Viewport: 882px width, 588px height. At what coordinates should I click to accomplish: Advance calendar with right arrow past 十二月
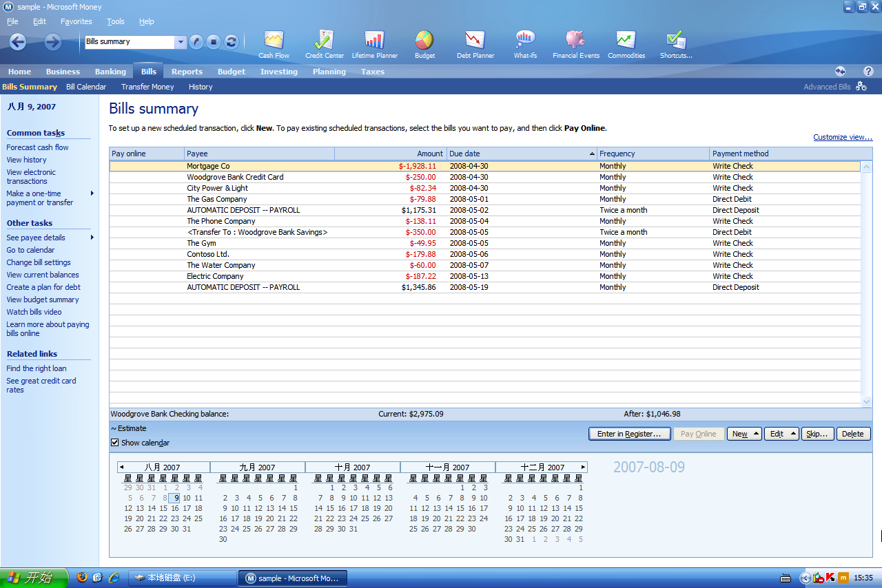(x=583, y=466)
